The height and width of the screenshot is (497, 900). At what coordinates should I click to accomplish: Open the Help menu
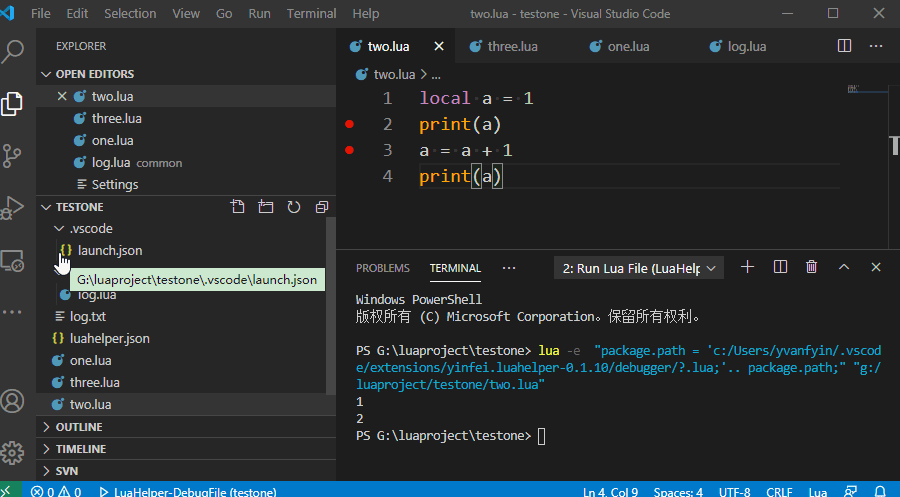pos(366,13)
